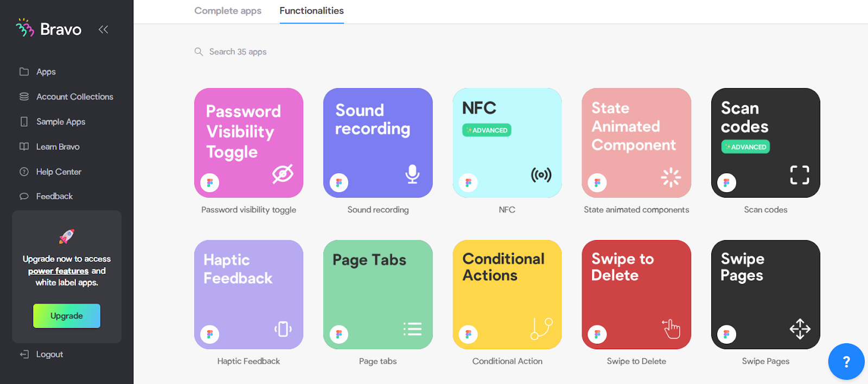Follow the power features link

[58, 271]
